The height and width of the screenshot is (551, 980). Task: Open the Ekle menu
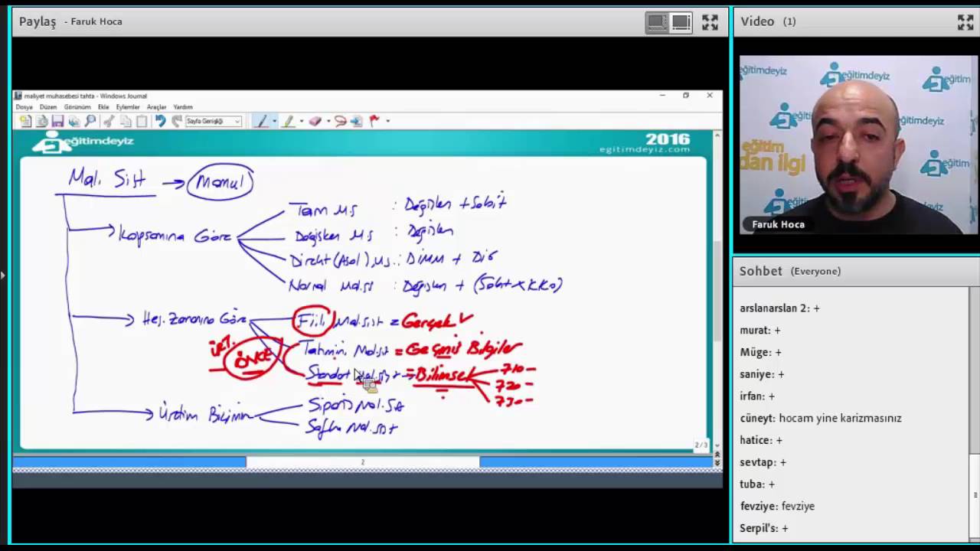[x=103, y=107]
